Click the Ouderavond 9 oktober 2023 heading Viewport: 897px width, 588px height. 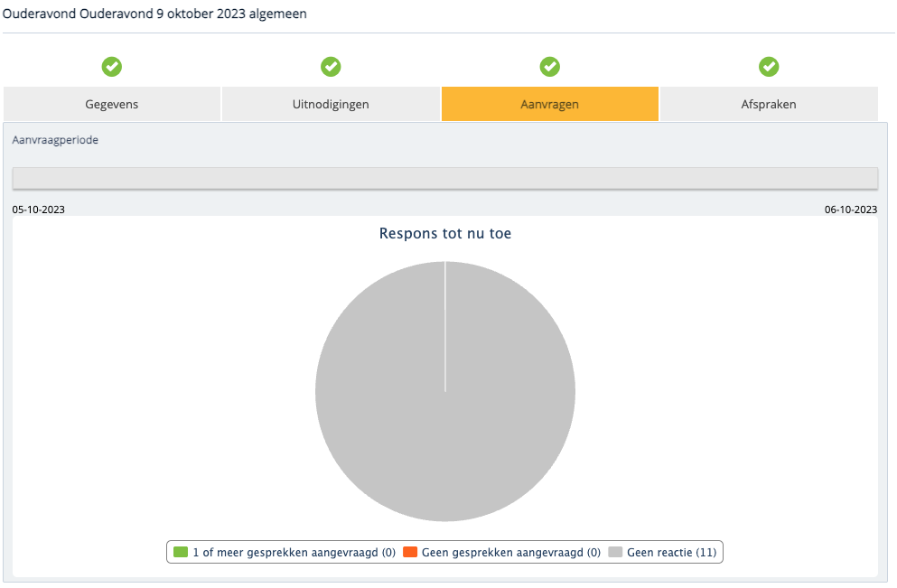154,15
